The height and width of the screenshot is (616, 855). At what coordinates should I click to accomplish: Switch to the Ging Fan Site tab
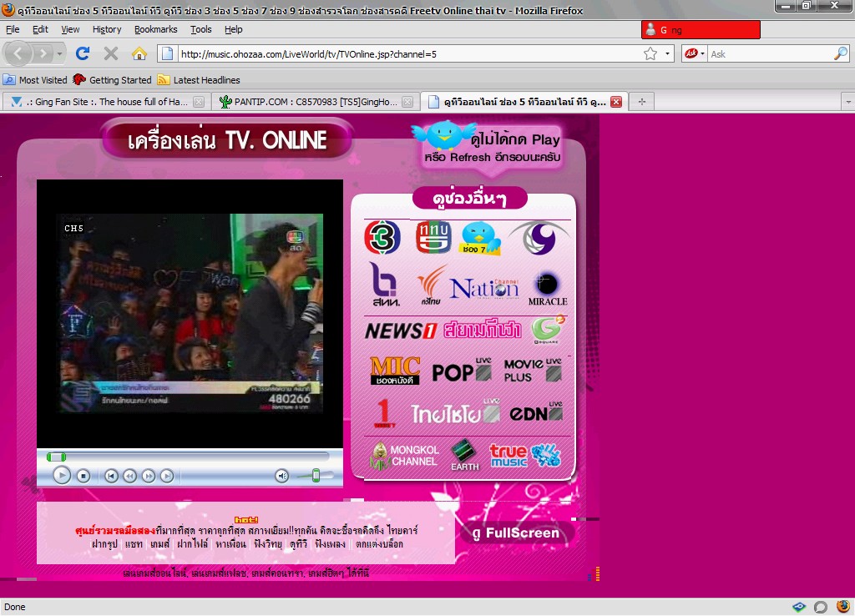tap(105, 102)
